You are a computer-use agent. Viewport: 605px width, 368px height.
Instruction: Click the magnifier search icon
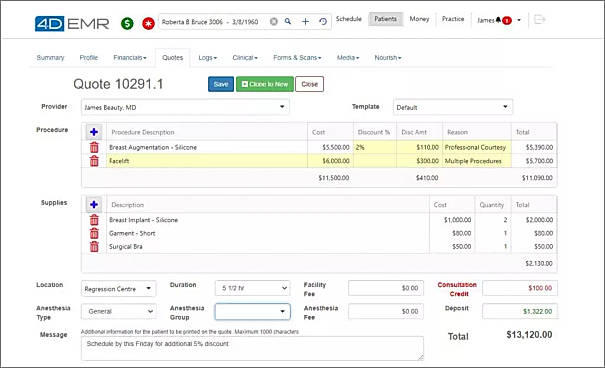(x=288, y=22)
